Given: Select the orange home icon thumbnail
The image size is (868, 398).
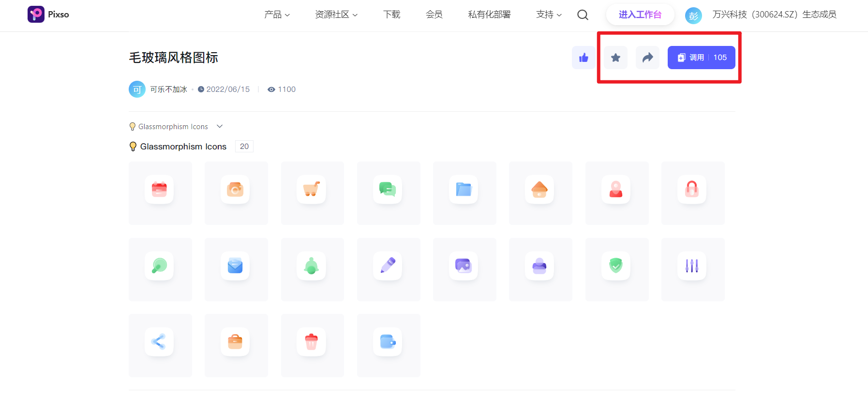Looking at the screenshot, I should pyautogui.click(x=540, y=193).
